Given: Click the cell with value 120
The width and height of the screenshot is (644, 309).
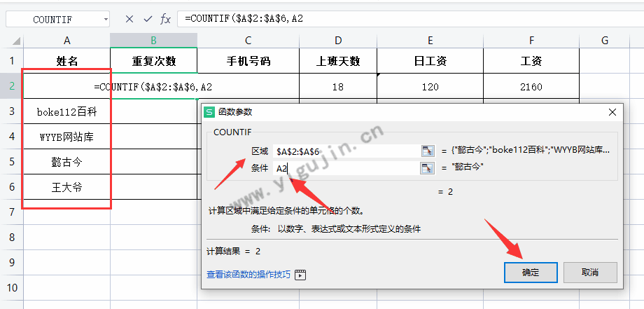Looking at the screenshot, I should (x=430, y=87).
